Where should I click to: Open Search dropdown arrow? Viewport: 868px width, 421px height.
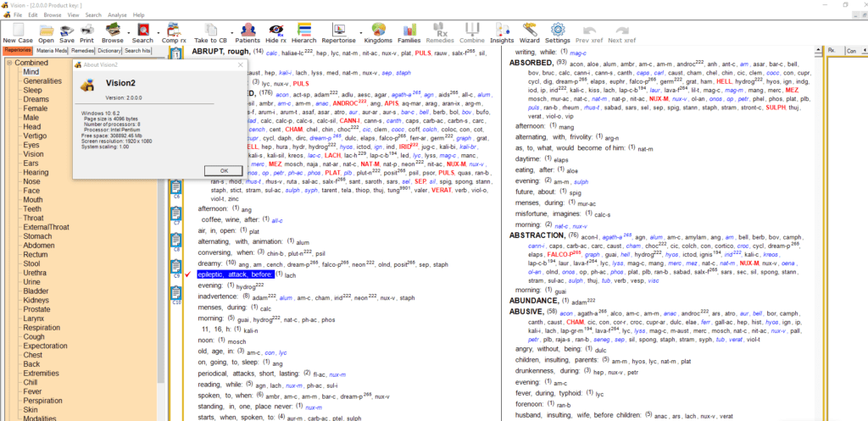pos(159,31)
